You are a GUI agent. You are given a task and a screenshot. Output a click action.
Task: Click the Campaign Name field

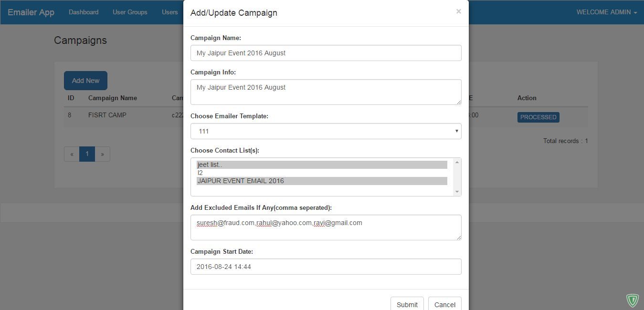[326, 53]
